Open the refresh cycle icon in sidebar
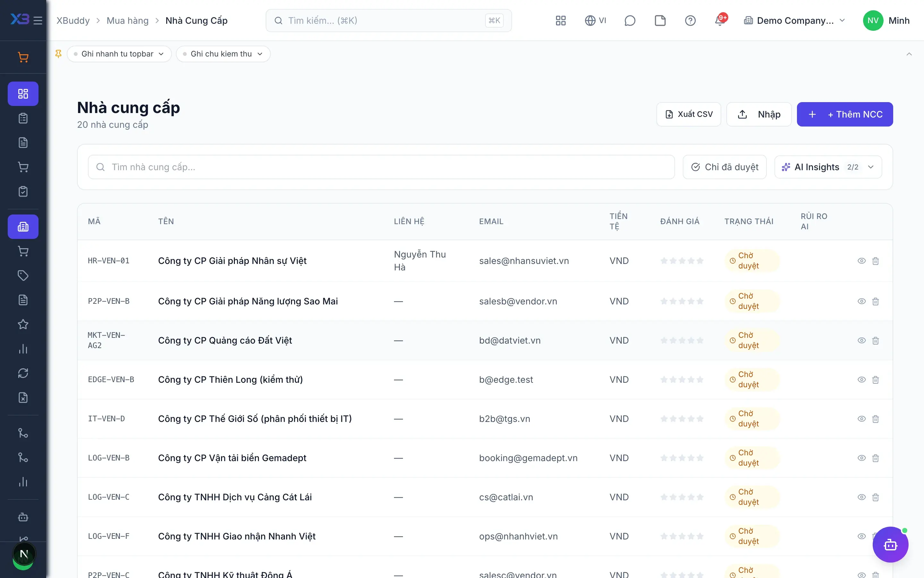 [23, 373]
